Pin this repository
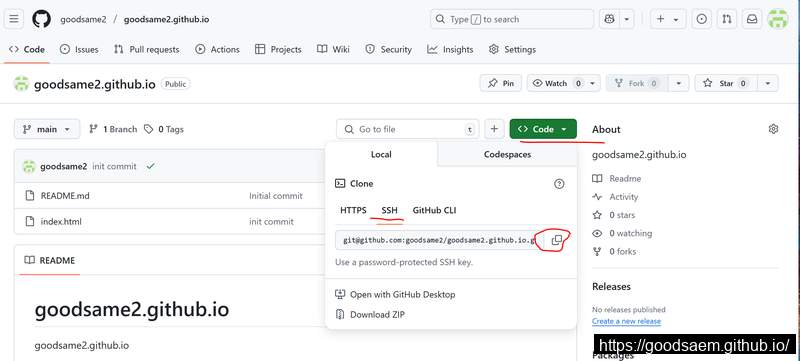This screenshot has height=361, width=800. coord(501,83)
